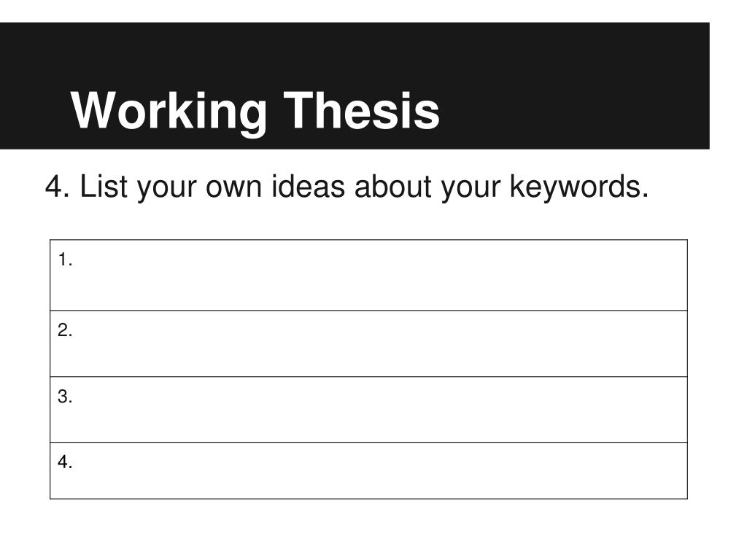Click the divider line between rows 3 and 4
Screen dimensions: 747x560
point(368,443)
